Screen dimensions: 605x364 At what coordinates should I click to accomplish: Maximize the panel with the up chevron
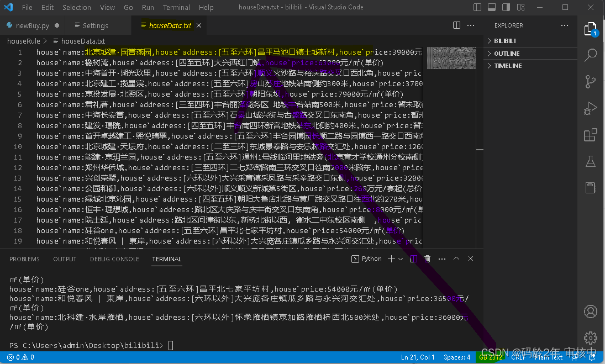(x=456, y=259)
